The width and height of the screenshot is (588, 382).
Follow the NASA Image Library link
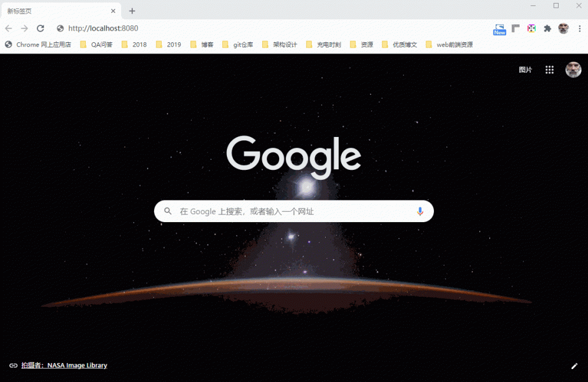pyautogui.click(x=76, y=365)
